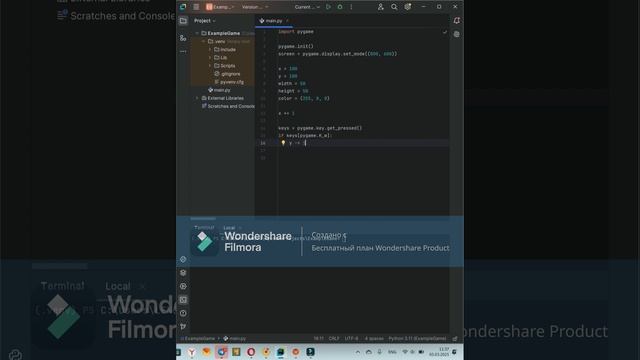Open the ExampleGame project switcher dropdown

220,7
